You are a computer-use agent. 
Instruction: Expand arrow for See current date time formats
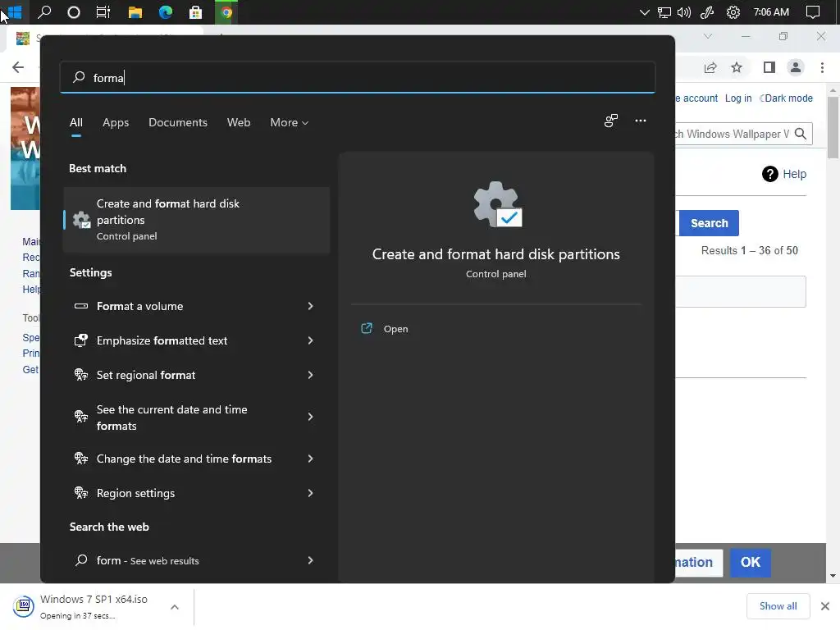tap(310, 417)
